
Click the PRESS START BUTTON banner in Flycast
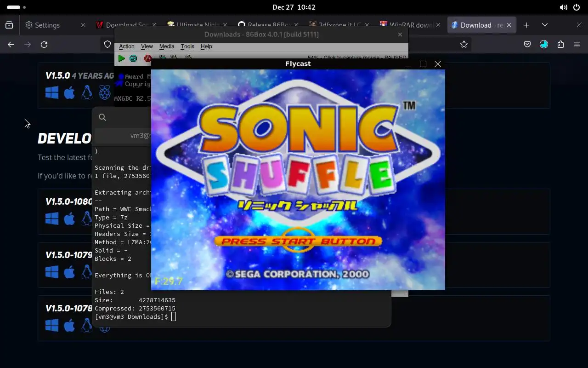298,241
